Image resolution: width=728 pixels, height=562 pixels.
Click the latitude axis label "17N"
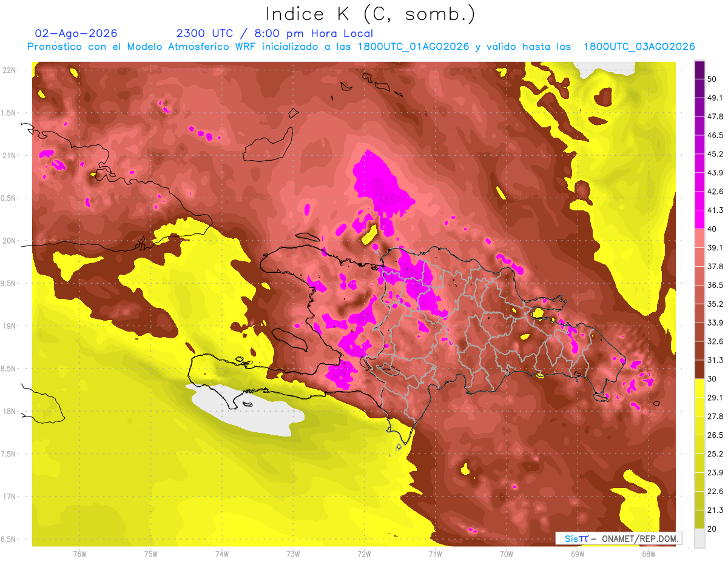pyautogui.click(x=8, y=497)
